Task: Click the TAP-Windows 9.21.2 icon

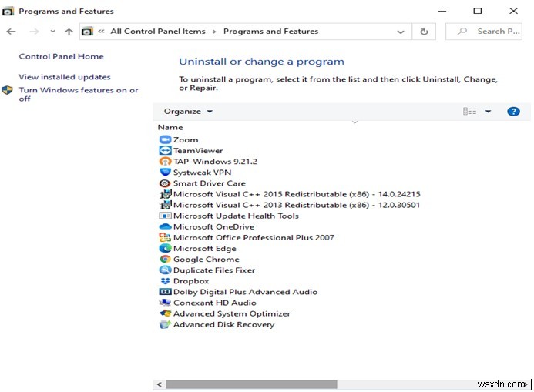Action: coord(165,162)
